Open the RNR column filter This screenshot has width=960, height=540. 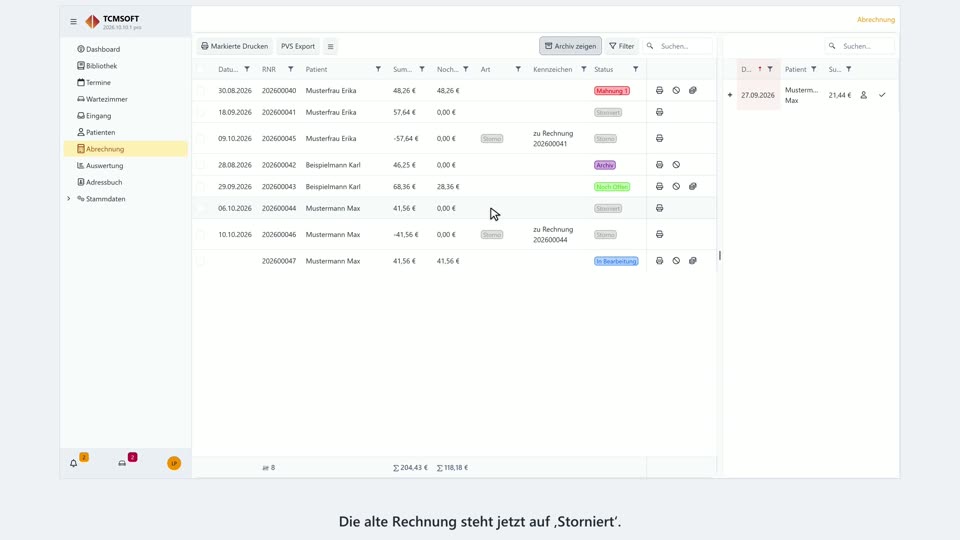click(290, 69)
